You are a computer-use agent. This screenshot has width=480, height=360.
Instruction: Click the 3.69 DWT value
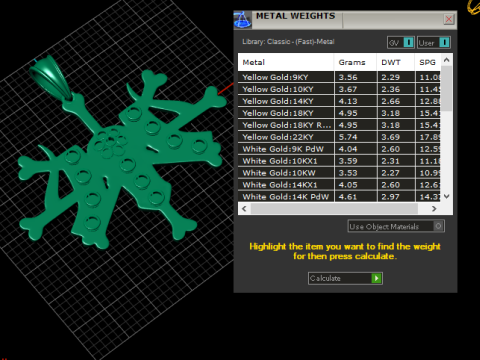point(390,137)
